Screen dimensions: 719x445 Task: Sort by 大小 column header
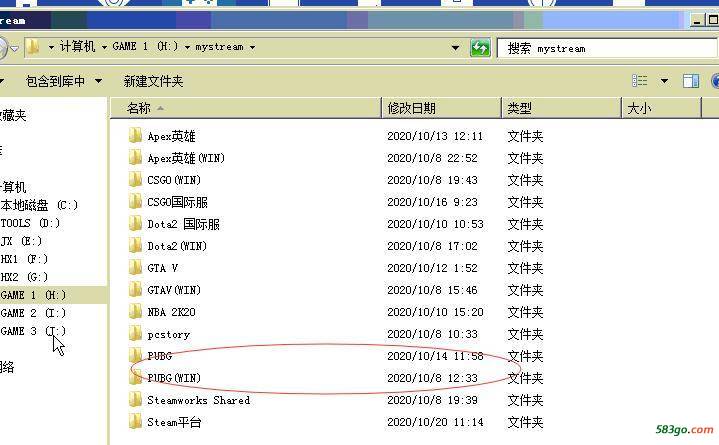[x=662, y=108]
